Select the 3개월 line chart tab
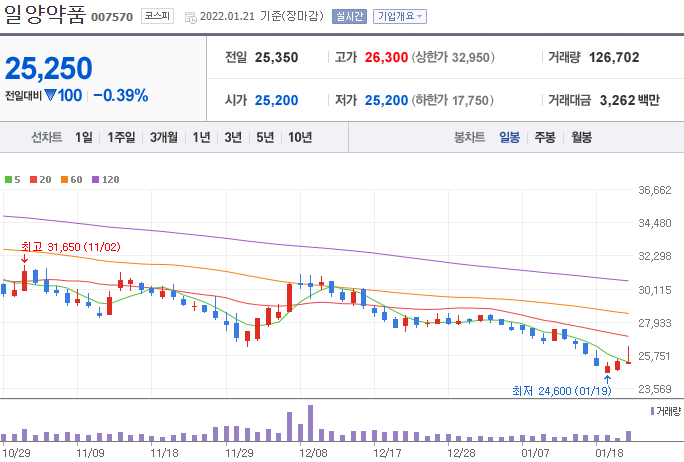 (x=164, y=137)
